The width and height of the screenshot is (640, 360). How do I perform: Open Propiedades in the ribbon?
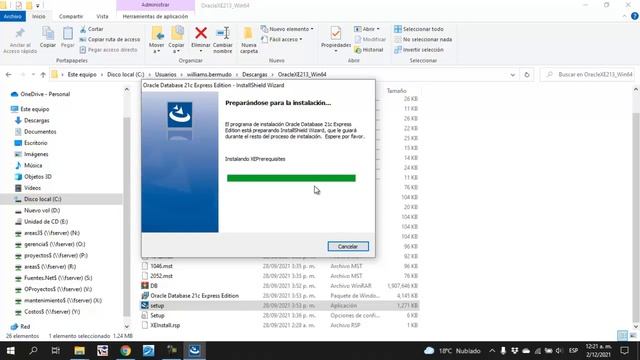click(x=336, y=39)
